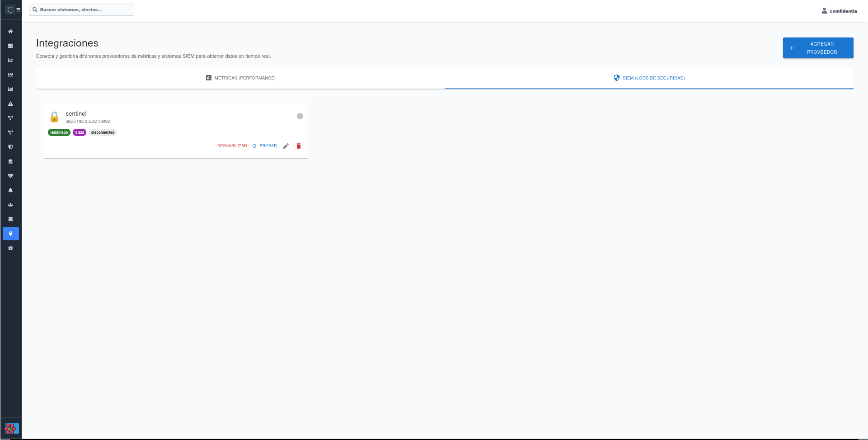Click the disconnected status chip
The width and height of the screenshot is (868, 440).
[x=103, y=132]
